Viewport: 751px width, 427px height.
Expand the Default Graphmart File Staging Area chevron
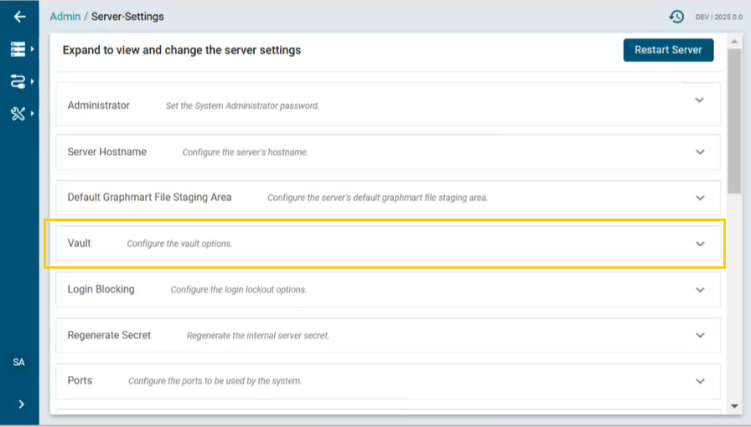point(700,198)
